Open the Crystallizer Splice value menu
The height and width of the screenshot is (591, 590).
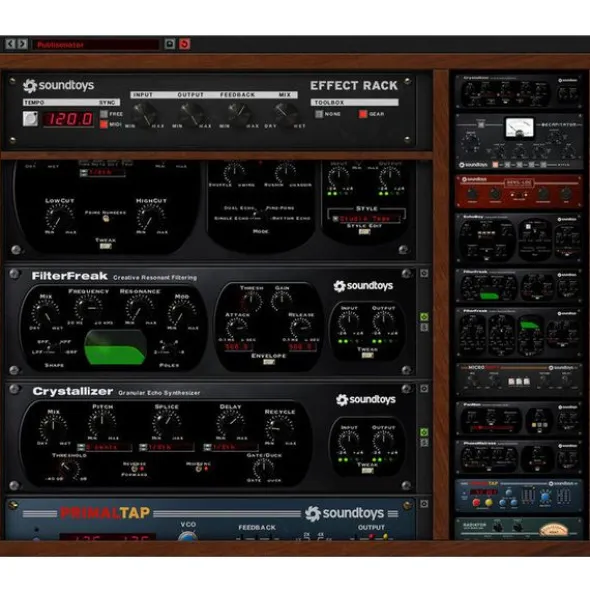167,447
